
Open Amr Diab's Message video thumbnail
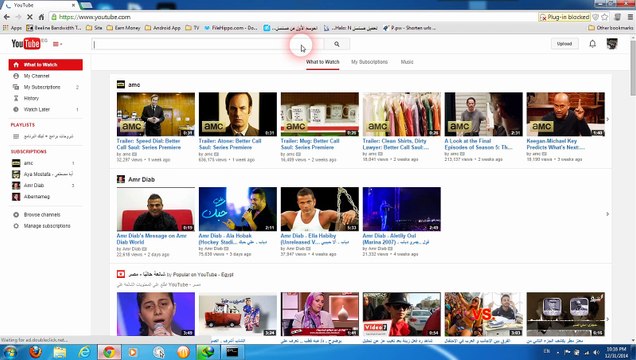pyautogui.click(x=156, y=209)
